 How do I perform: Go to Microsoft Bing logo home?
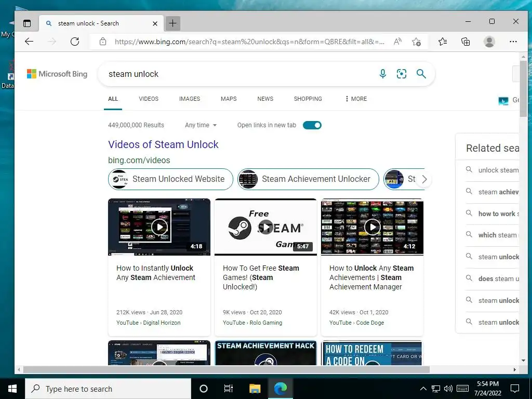[x=57, y=74]
